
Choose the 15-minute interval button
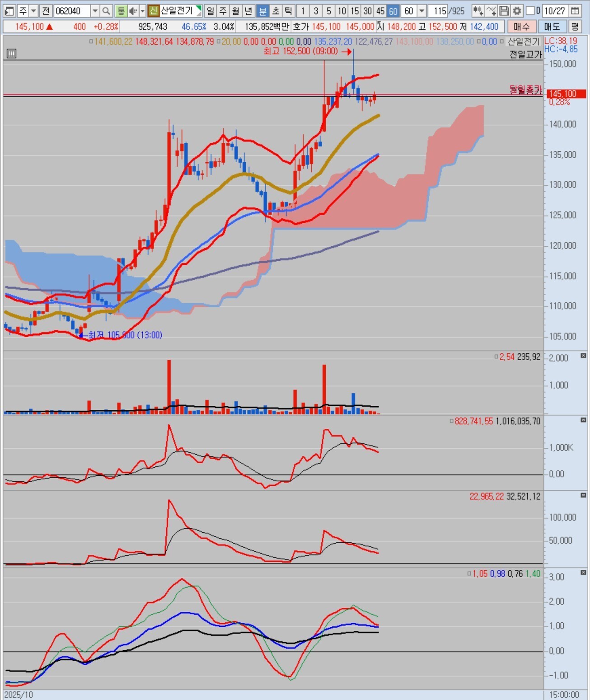[x=355, y=10]
